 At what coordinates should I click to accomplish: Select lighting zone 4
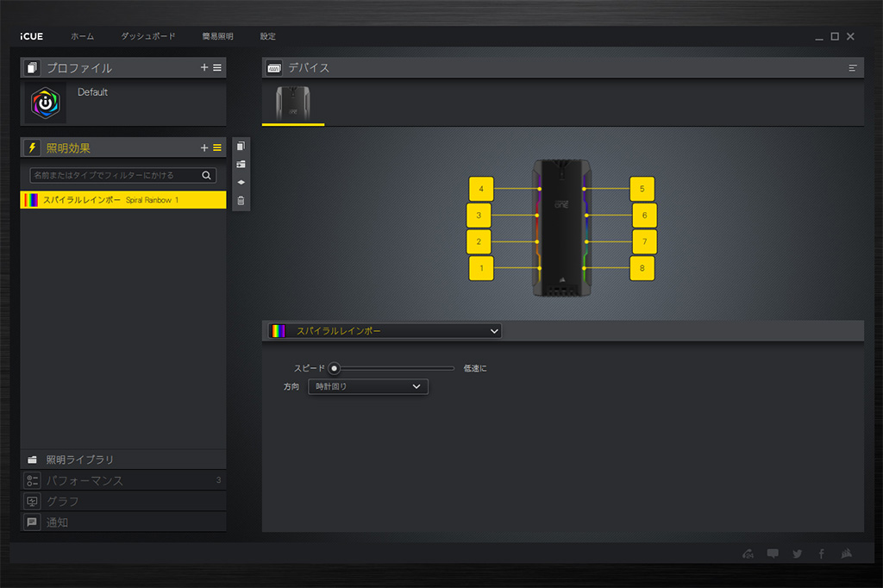[481, 189]
